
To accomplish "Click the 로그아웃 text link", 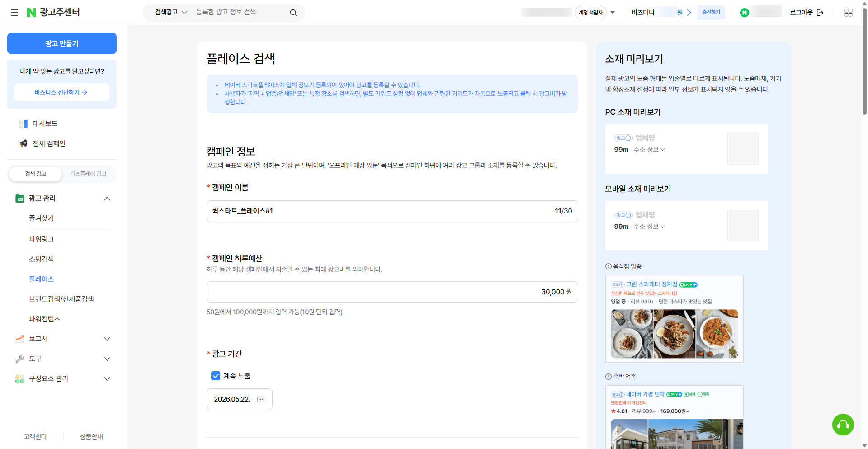I will [x=802, y=13].
